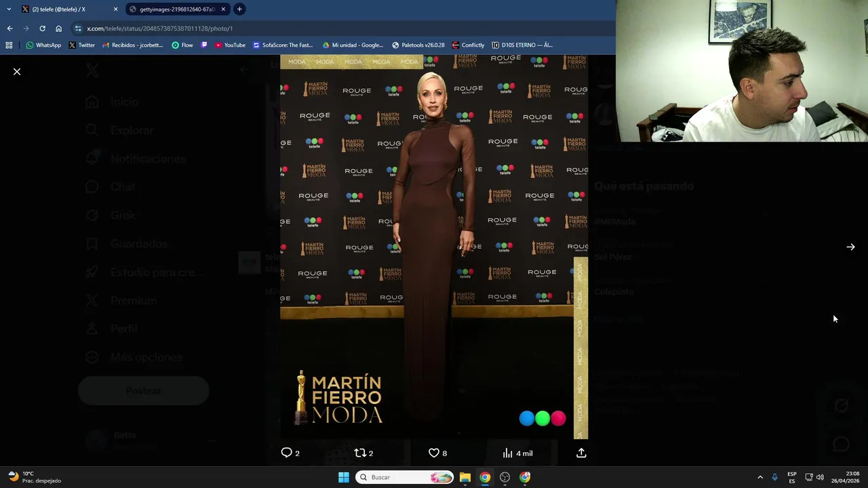Open the second Chrome icon on taskbar
868x488 pixels.
(x=525, y=477)
